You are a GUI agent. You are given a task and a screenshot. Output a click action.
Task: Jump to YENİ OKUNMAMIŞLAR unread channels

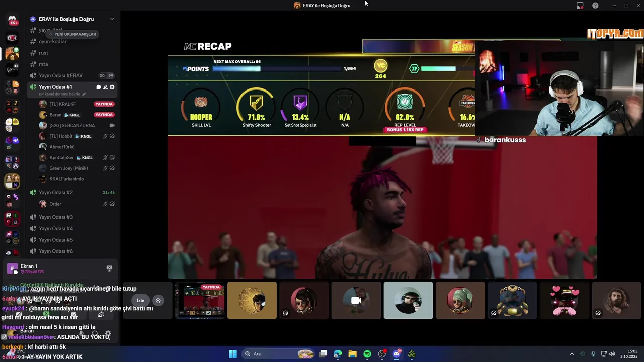(x=72, y=34)
